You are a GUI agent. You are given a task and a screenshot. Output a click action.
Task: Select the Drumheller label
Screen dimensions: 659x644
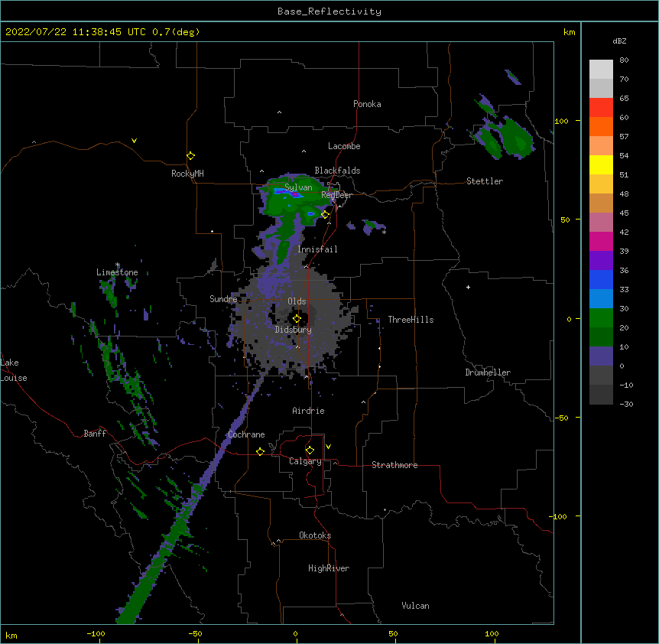[488, 372]
